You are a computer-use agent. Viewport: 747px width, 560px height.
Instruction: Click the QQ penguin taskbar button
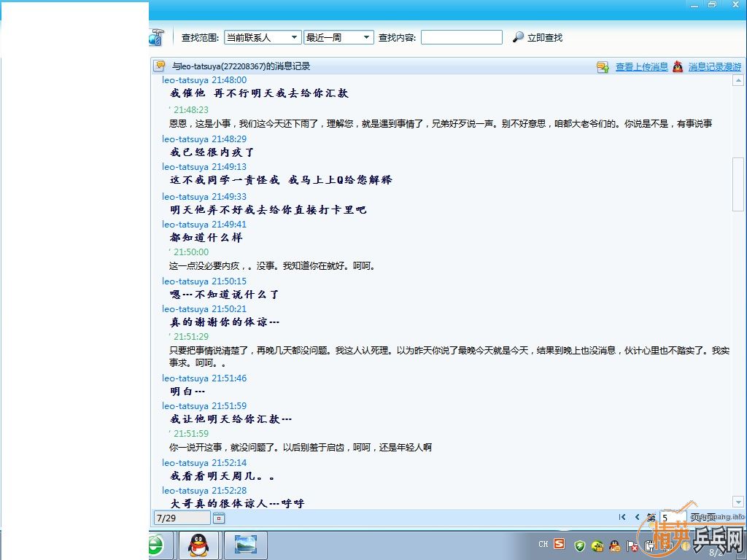tap(198, 545)
